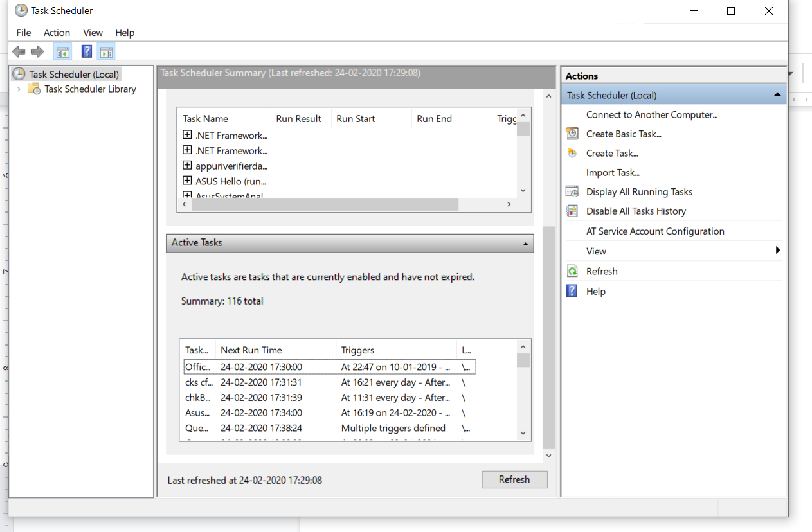Click the Display All Running Tasks icon
The height and width of the screenshot is (532, 812).
pyautogui.click(x=572, y=191)
